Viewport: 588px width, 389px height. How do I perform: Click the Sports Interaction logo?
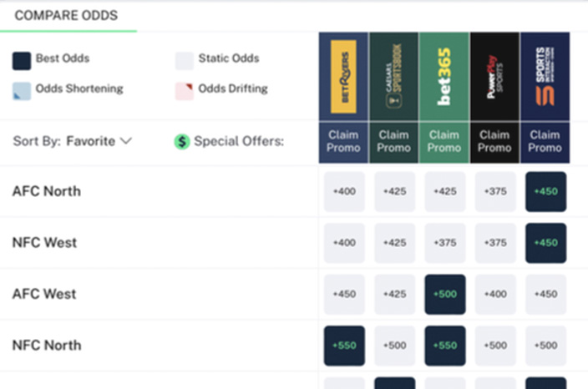point(545,77)
